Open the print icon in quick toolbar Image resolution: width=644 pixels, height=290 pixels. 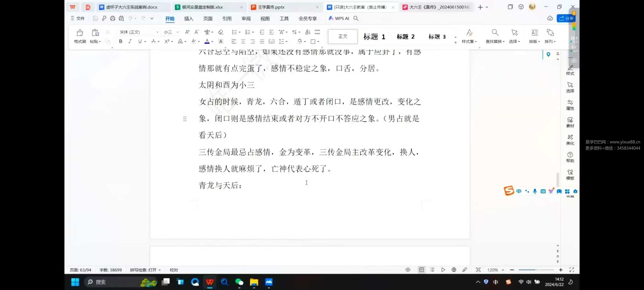[x=112, y=18]
